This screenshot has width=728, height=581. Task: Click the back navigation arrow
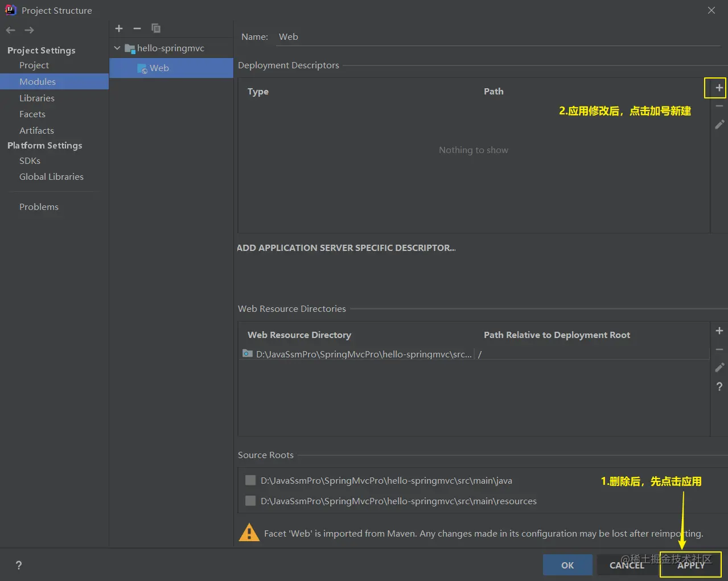[x=11, y=30]
